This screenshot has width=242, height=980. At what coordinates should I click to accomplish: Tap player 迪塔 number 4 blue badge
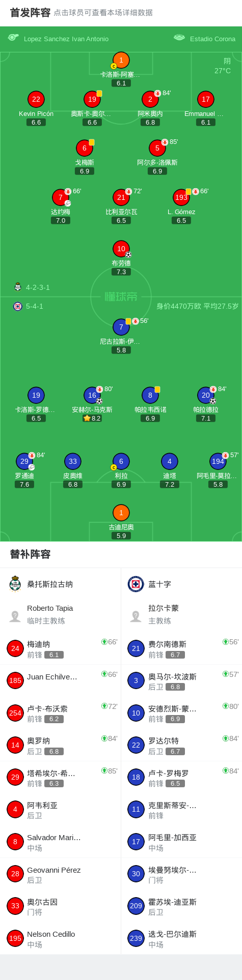pyautogui.click(x=170, y=461)
